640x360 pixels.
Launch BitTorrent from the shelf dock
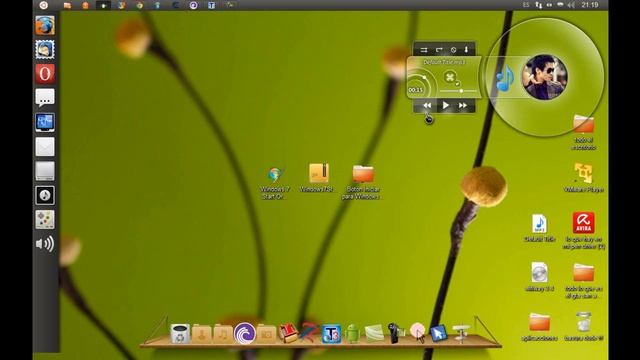[244, 333]
